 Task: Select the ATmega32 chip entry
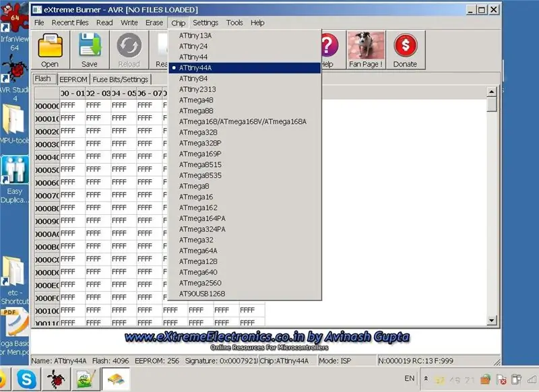point(245,240)
